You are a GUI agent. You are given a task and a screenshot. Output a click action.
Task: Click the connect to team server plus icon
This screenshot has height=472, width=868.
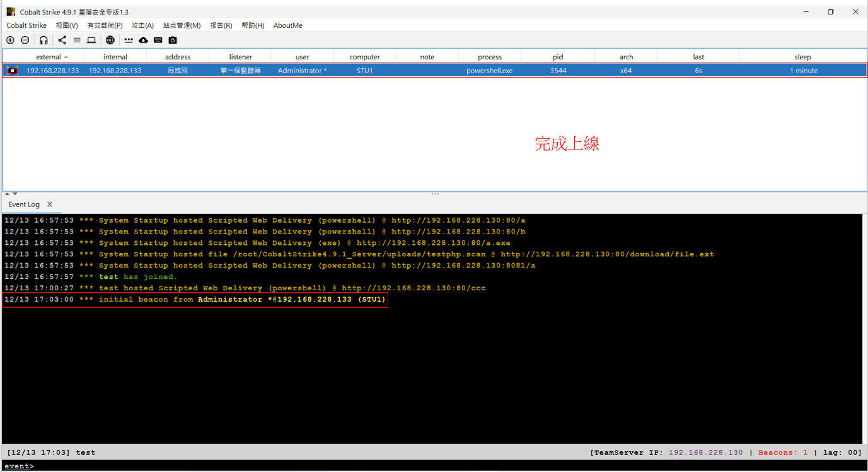pos(10,40)
